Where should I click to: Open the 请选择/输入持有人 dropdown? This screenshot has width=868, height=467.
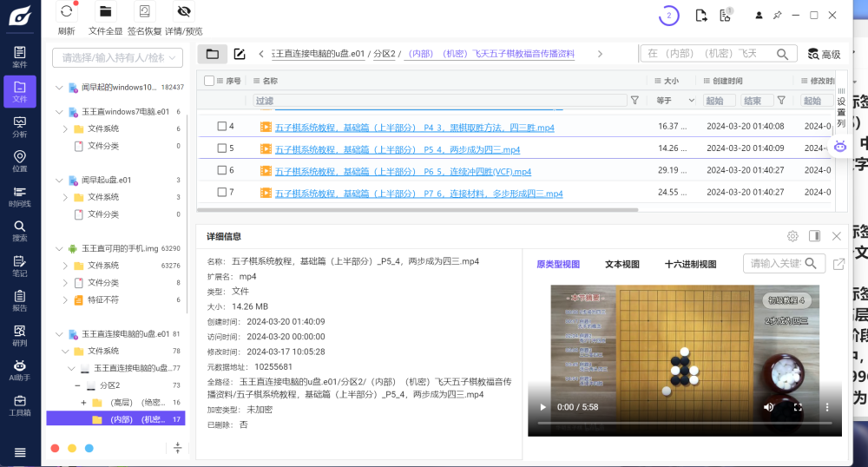[118, 58]
